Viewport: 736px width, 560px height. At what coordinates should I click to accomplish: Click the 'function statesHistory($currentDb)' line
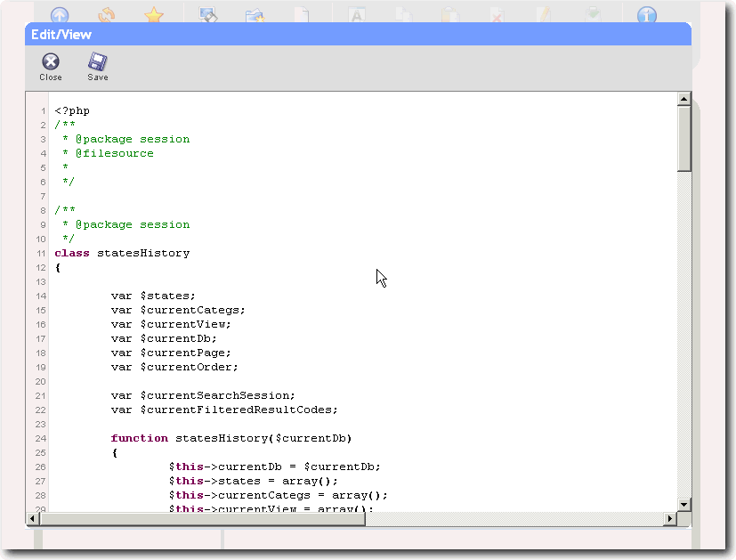click(x=231, y=438)
